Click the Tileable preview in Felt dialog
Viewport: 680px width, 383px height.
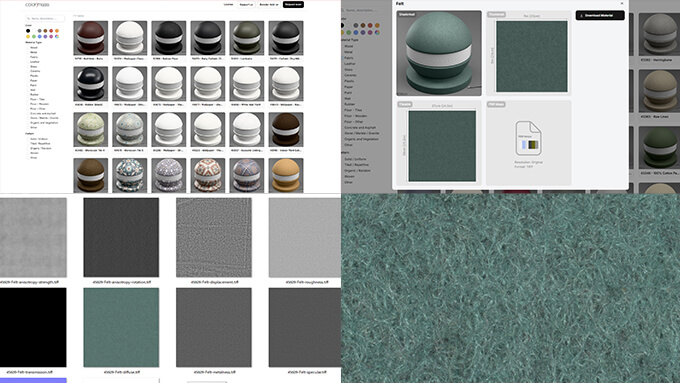pyautogui.click(x=442, y=146)
